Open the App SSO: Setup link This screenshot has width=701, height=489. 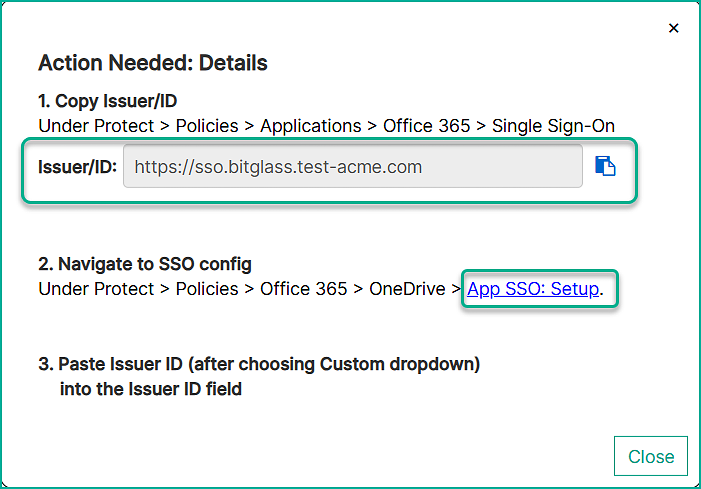coord(533,290)
